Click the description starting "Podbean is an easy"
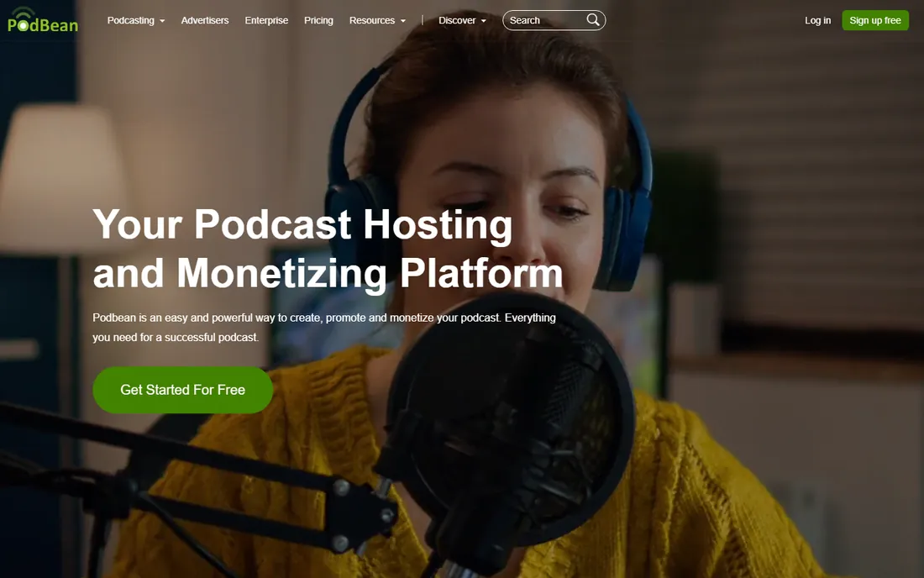This screenshot has width=924, height=578. (324, 328)
